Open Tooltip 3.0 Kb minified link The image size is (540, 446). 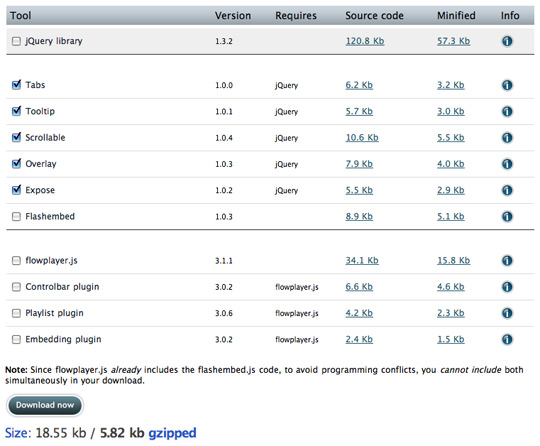pos(451,112)
